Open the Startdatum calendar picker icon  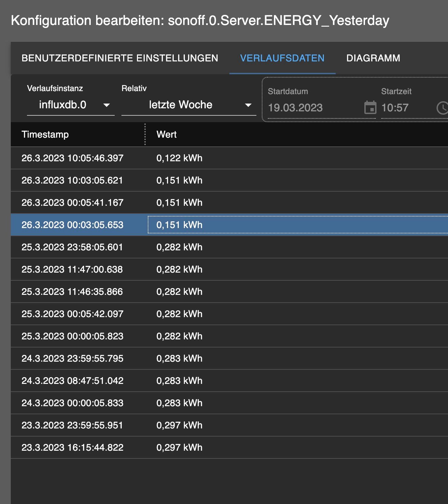pyautogui.click(x=370, y=108)
